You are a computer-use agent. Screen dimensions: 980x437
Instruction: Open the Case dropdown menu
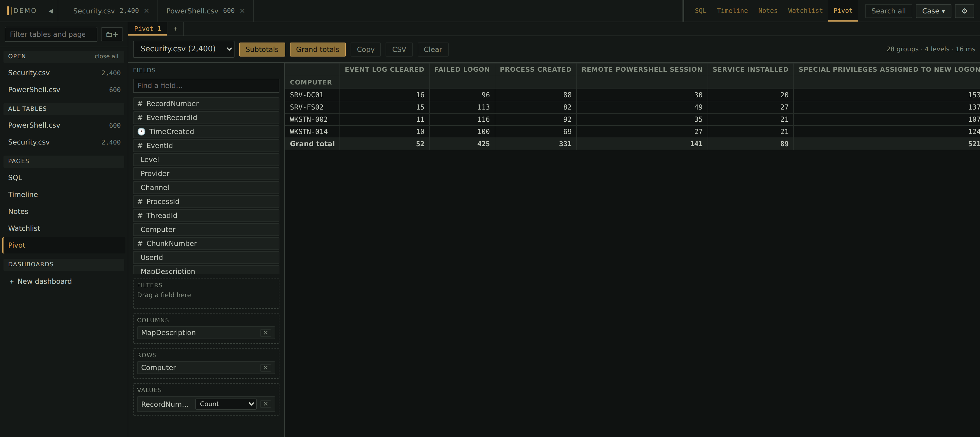933,11
